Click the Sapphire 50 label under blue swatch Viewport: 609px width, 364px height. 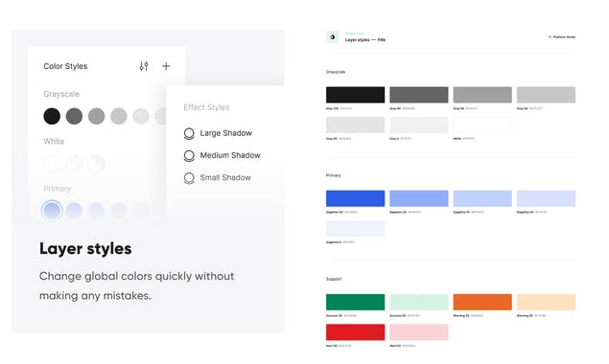click(335, 213)
